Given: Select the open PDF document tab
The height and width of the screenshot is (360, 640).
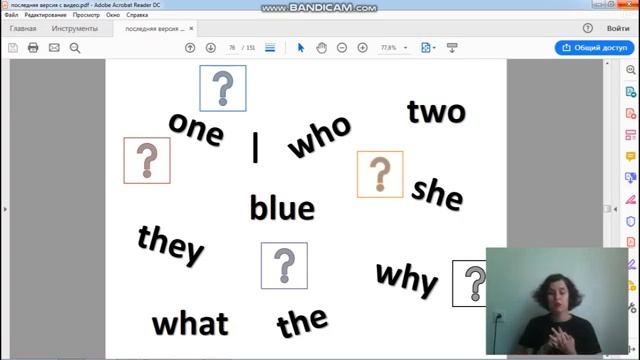Looking at the screenshot, I should point(155,29).
